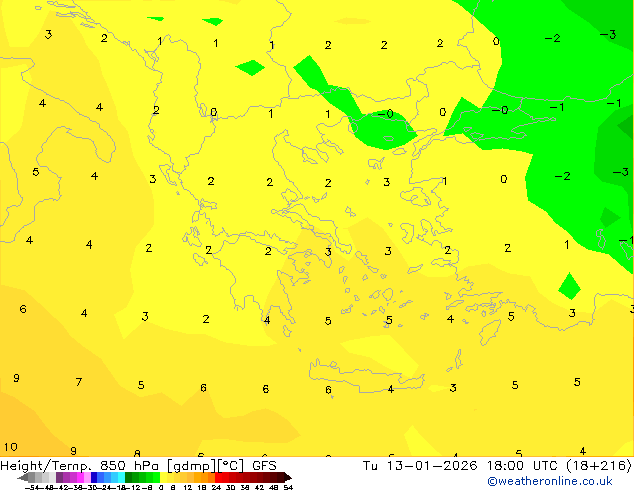Click the temperature value 10 on map
This screenshot has width=634, height=490.
(11, 447)
